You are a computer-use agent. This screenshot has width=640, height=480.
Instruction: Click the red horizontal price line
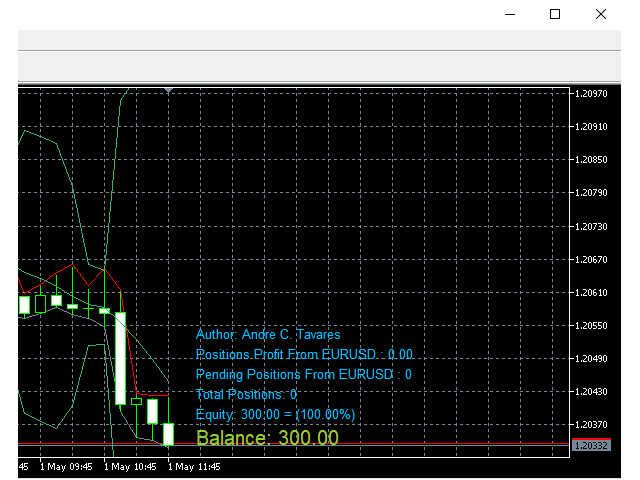pos(294,443)
